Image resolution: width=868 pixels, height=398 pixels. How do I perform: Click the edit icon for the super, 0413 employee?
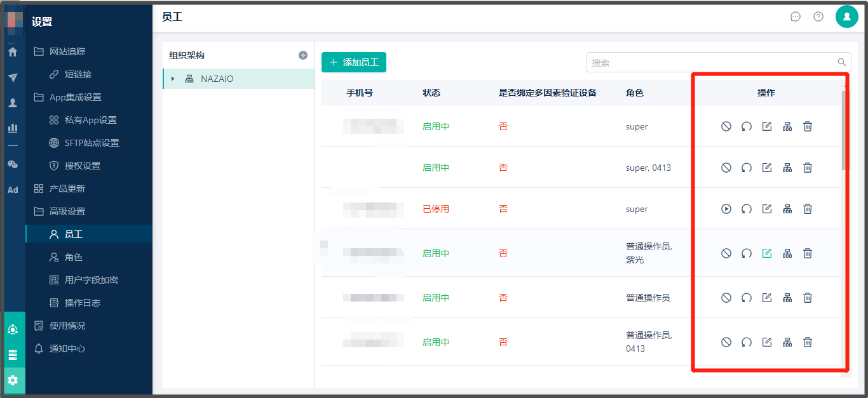[x=767, y=168]
